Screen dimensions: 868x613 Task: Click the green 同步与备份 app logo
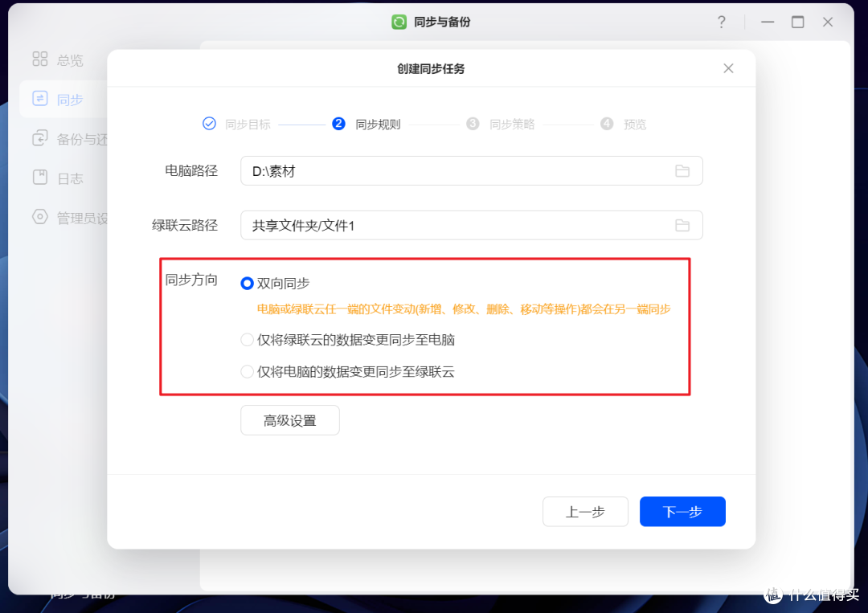coord(399,22)
